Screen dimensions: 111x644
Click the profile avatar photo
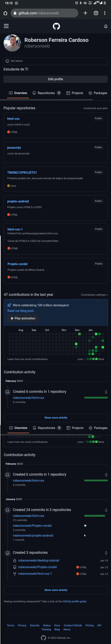(12, 43)
